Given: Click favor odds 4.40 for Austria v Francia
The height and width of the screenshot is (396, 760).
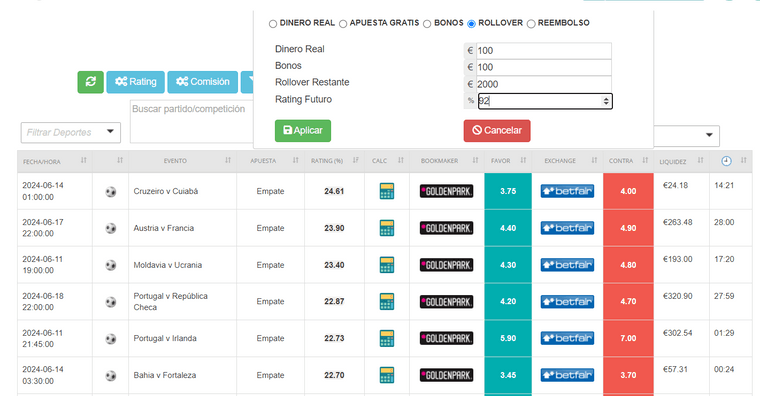Looking at the screenshot, I should [508, 228].
